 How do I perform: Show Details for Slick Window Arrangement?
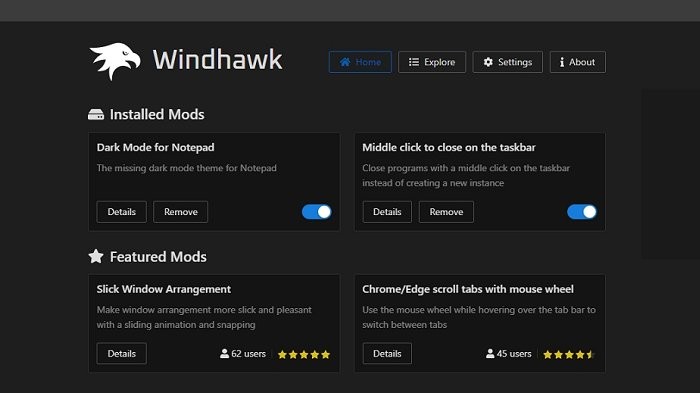pyautogui.click(x=121, y=354)
